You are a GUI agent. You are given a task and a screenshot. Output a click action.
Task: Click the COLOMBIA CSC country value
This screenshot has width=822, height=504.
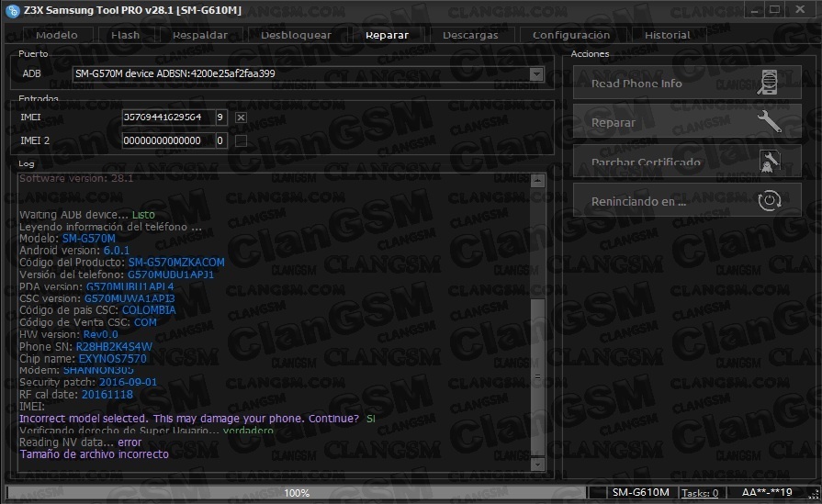tap(149, 310)
